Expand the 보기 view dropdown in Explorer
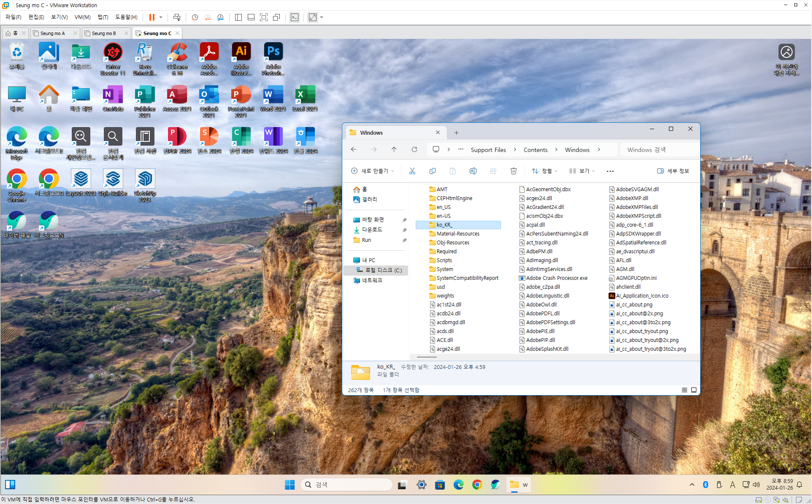812x504 pixels. [x=582, y=171]
